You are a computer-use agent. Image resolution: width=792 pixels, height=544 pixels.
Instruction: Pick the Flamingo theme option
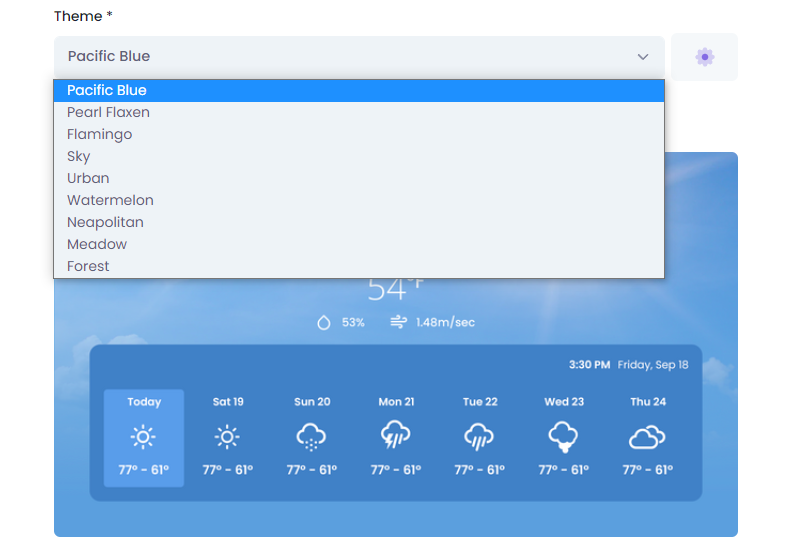359,134
